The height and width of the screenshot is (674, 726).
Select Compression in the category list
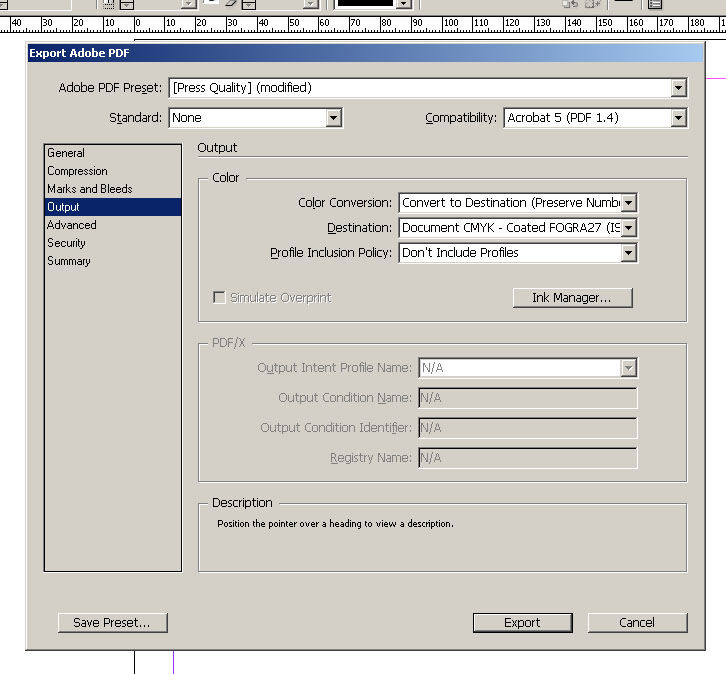pos(113,171)
